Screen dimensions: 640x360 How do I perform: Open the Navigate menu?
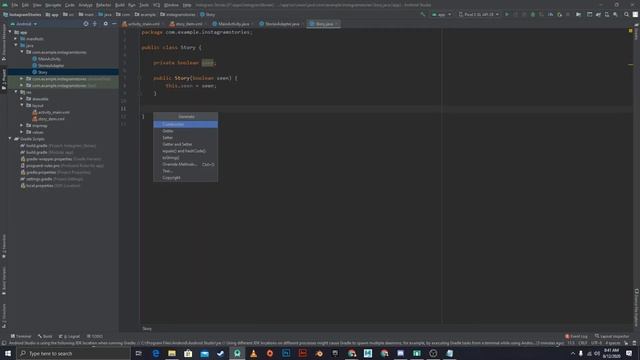53,5
